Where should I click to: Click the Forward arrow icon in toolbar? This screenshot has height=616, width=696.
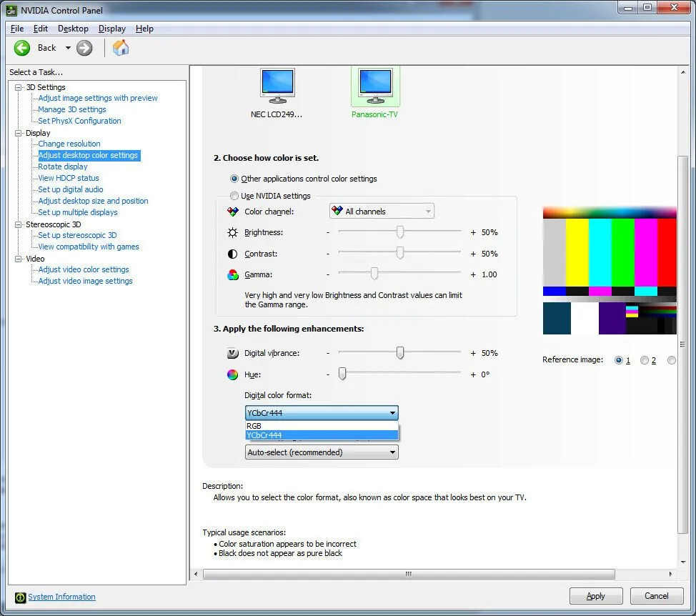click(x=84, y=48)
